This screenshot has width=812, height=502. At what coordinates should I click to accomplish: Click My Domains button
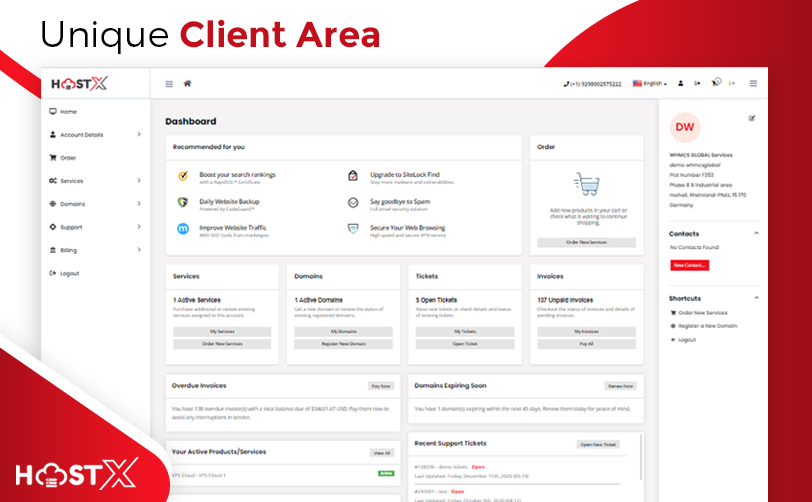pos(343,332)
